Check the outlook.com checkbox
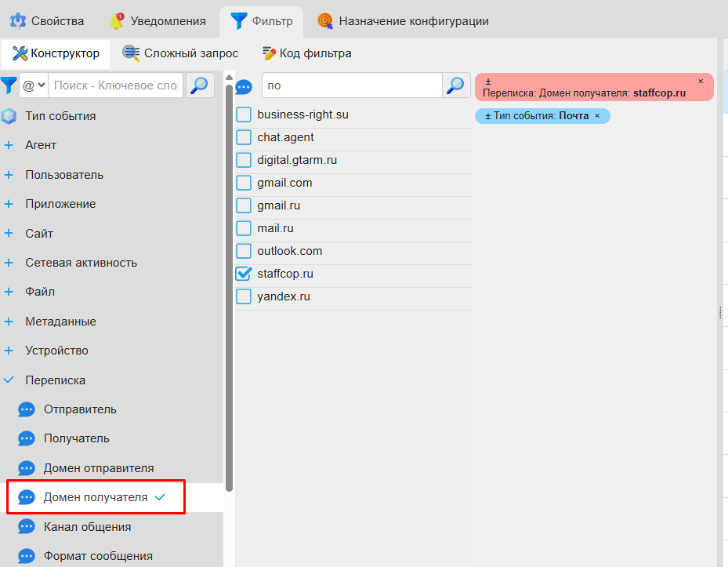Viewport: 728px width, 567px height. [244, 252]
